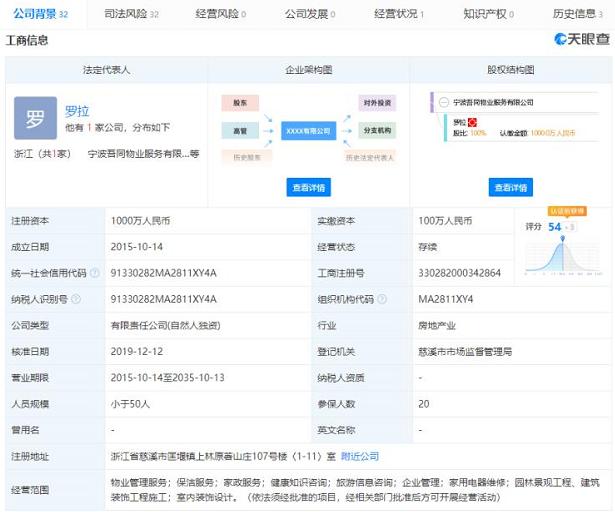Open the 知识产权 tab

488,14
